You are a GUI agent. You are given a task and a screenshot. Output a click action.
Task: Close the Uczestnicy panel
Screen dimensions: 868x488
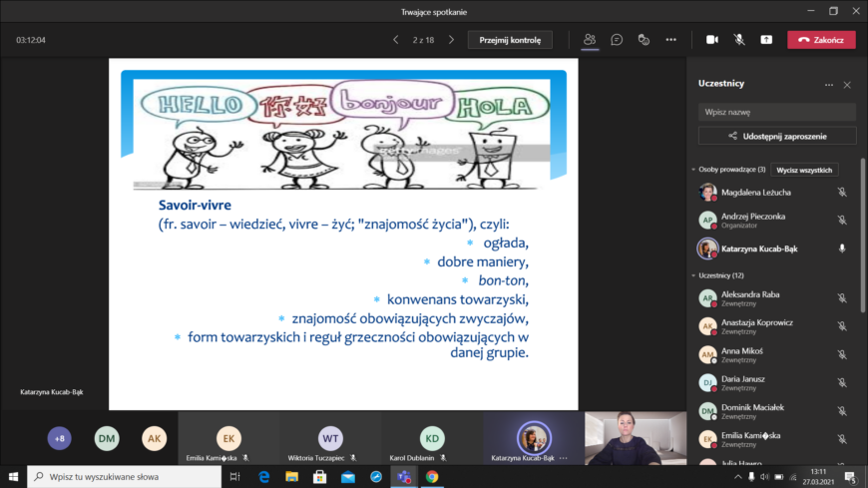(x=847, y=85)
